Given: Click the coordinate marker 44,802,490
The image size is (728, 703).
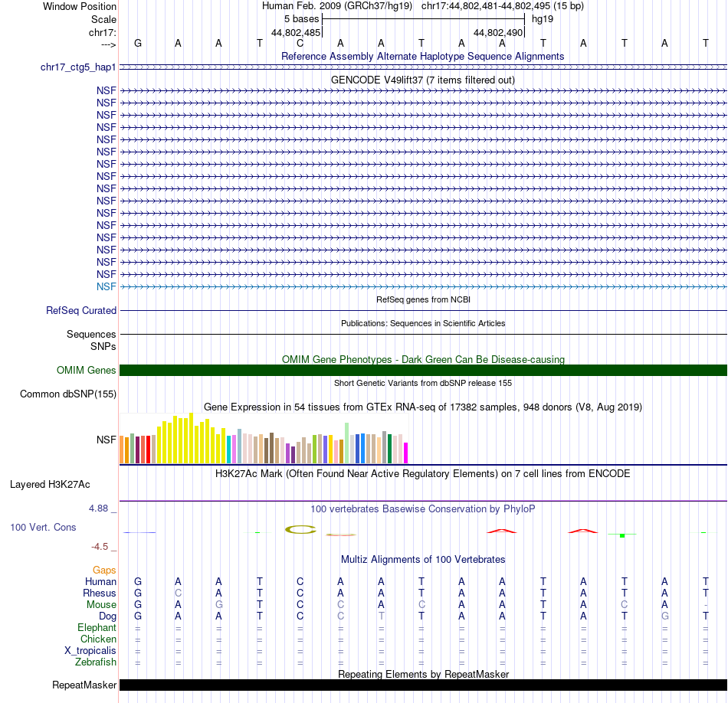Looking at the screenshot, I should (498, 32).
